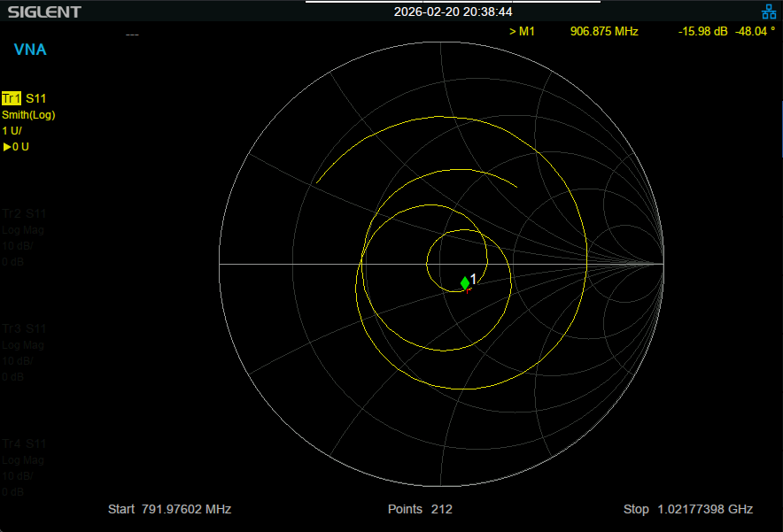Click the 1 U/ scale value

point(12,131)
